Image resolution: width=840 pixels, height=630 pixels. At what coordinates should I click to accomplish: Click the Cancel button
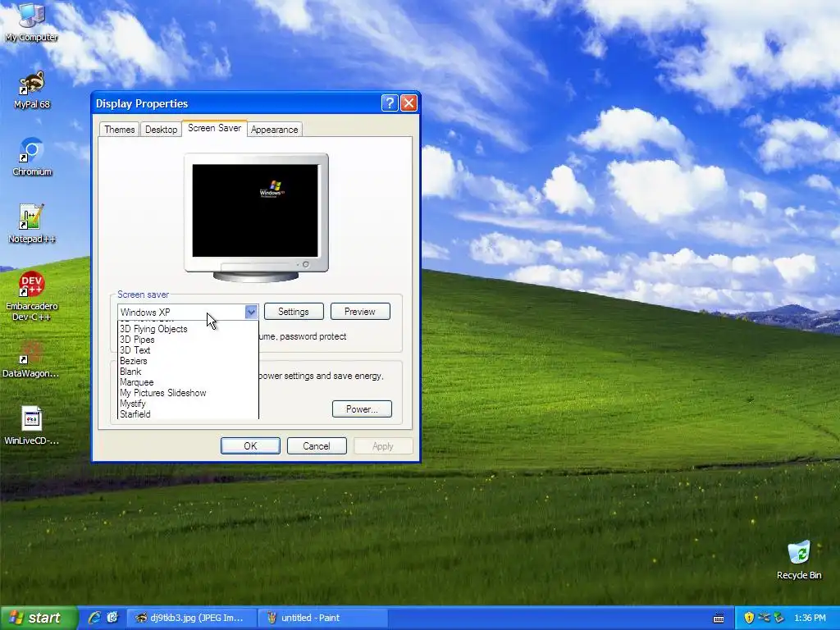tap(317, 445)
